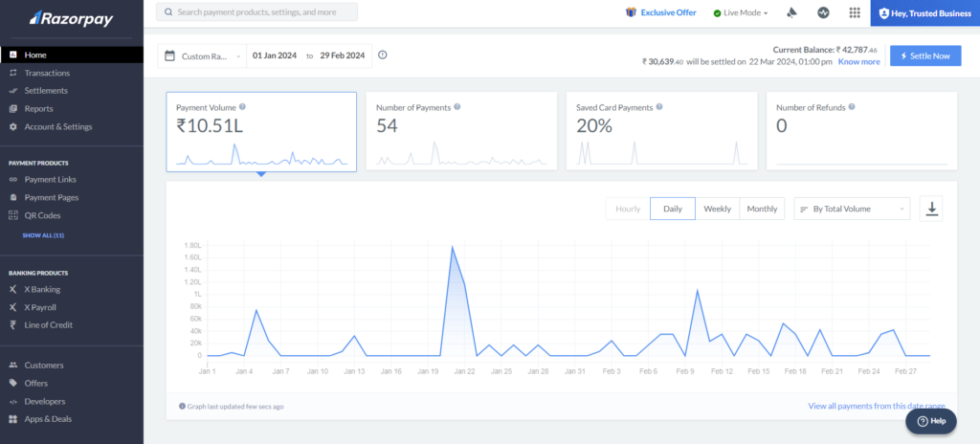
Task: Go to Settlements in the sidebar
Action: tap(46, 91)
